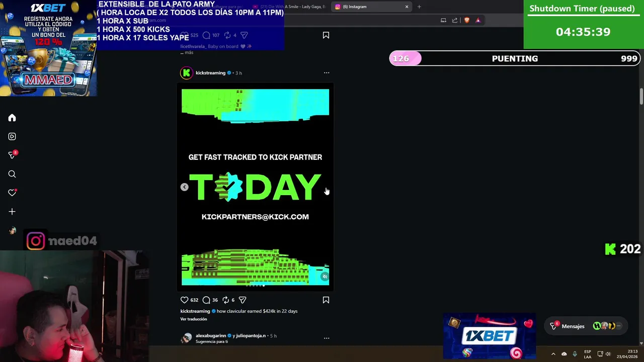Open profile avatar in Instagram sidebar
The width and height of the screenshot is (644, 362).
(12, 230)
